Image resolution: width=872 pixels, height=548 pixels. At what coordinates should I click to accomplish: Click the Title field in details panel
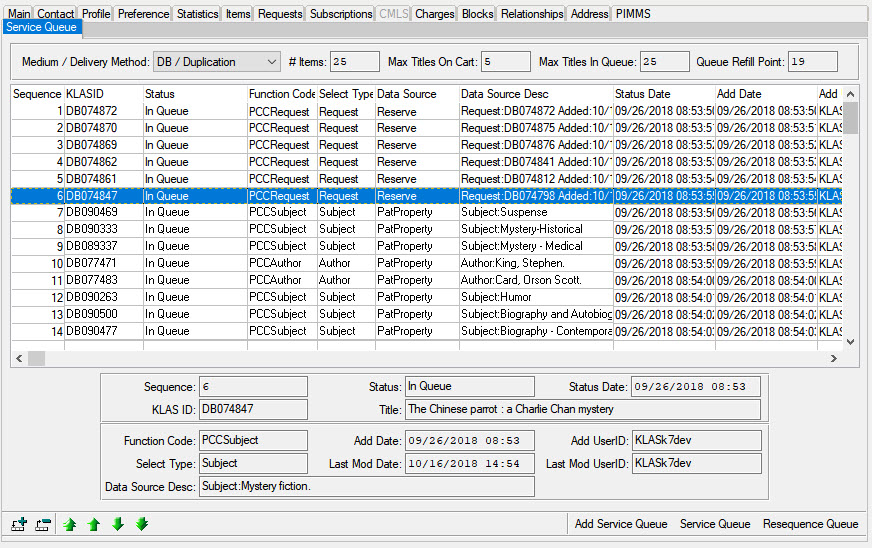(x=582, y=409)
